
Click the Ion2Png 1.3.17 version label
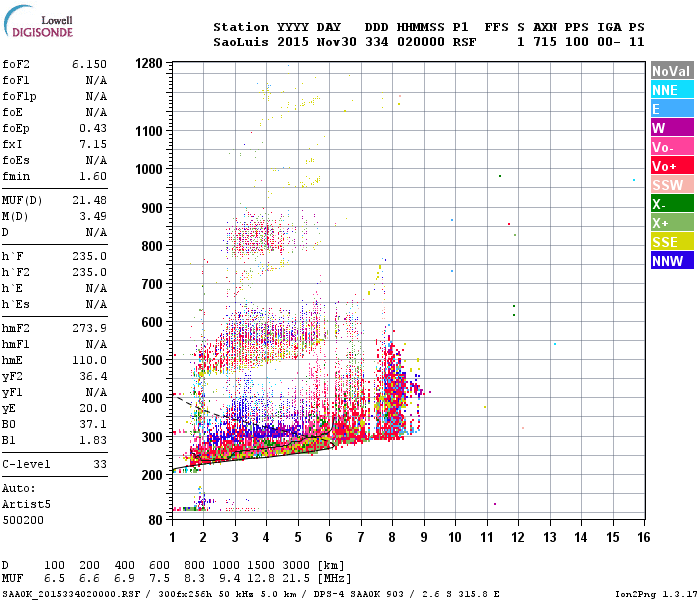coord(656,594)
